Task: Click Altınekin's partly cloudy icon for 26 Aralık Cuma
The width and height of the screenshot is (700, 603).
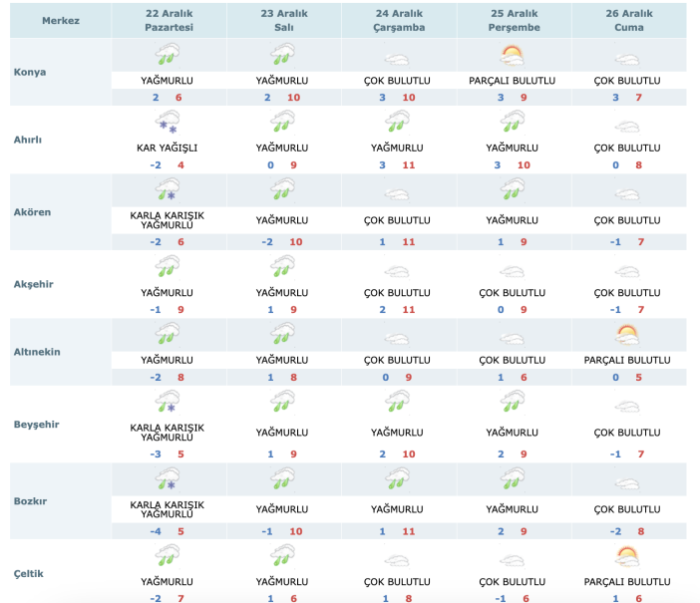Action: pyautogui.click(x=626, y=336)
